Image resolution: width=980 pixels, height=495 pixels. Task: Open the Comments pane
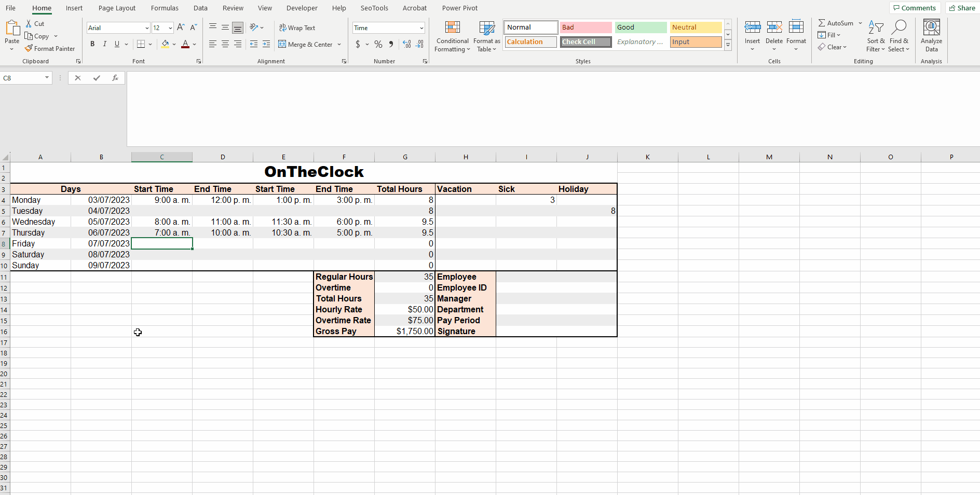[x=915, y=8]
